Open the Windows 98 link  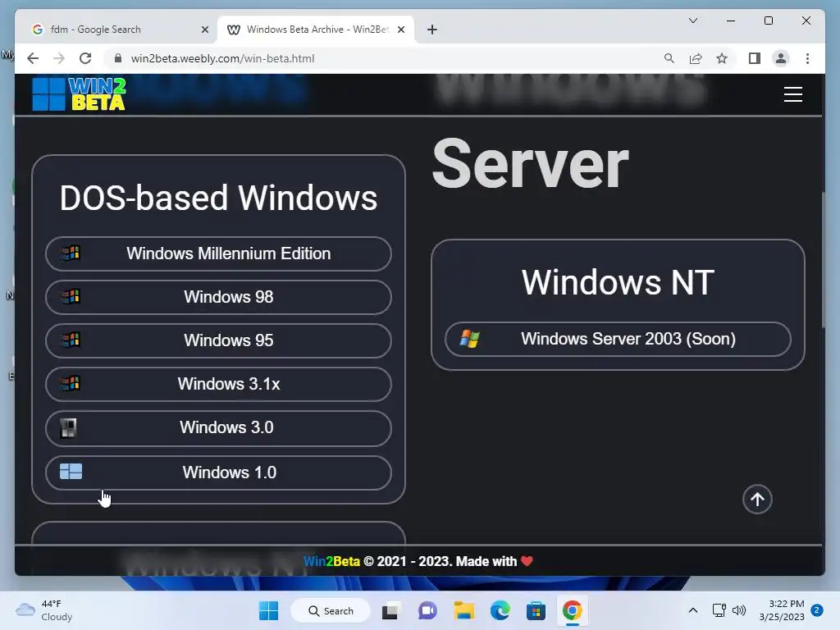[218, 297]
